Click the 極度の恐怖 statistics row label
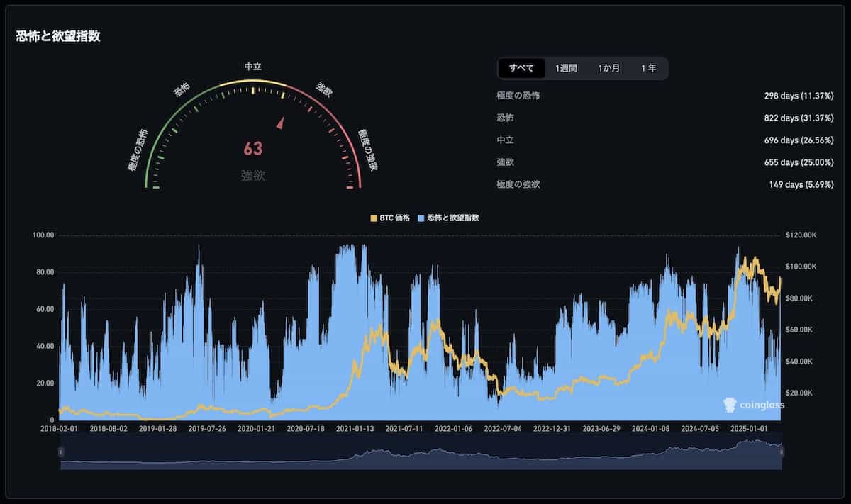The image size is (851, 504). tap(518, 95)
